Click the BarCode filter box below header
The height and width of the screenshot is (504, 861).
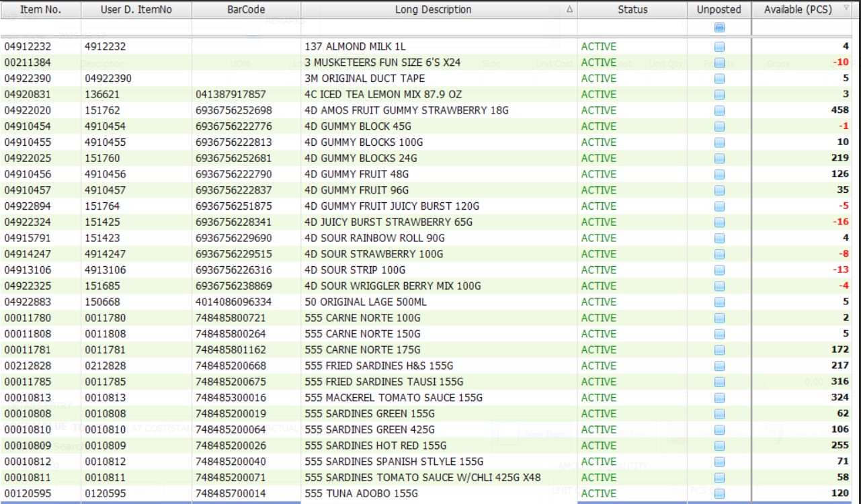pyautogui.click(x=246, y=28)
